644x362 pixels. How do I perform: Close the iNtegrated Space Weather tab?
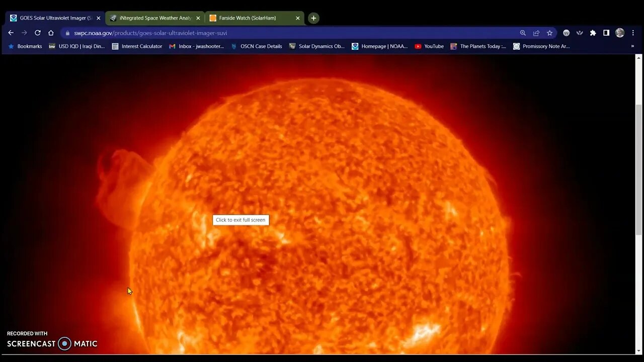[198, 18]
